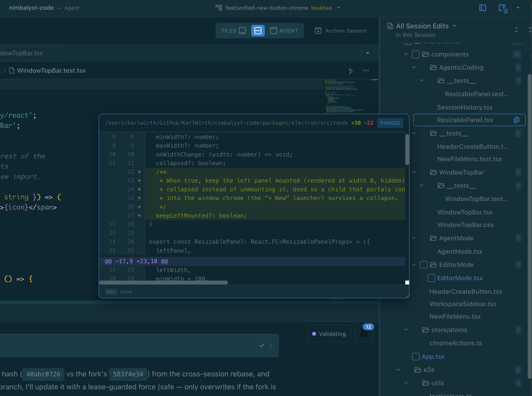Collapse the e2e folder

point(398,369)
